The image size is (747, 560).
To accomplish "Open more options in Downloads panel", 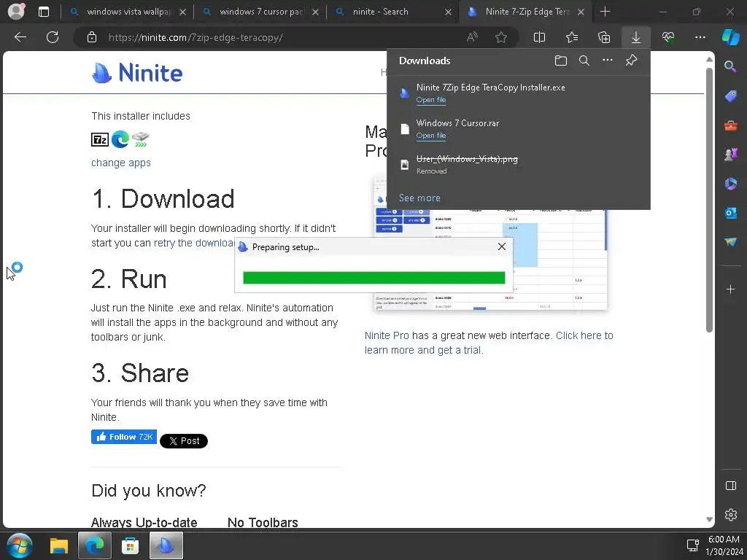I will (x=608, y=61).
